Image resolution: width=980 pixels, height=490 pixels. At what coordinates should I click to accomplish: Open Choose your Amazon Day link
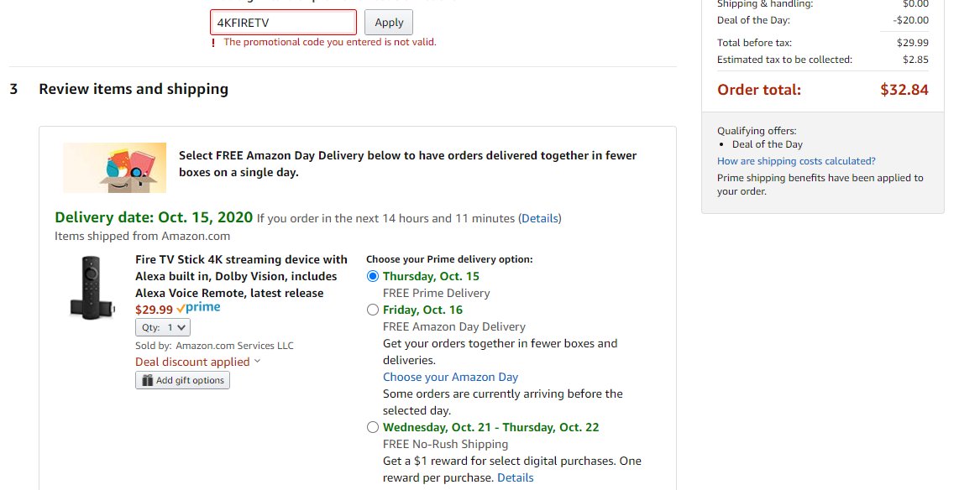click(451, 377)
